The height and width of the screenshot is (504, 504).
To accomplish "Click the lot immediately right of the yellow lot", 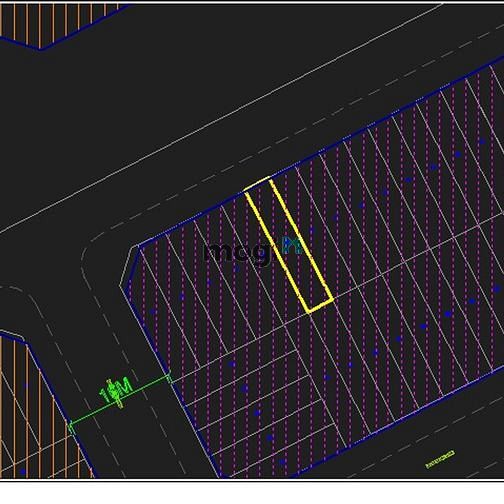I will (313, 232).
